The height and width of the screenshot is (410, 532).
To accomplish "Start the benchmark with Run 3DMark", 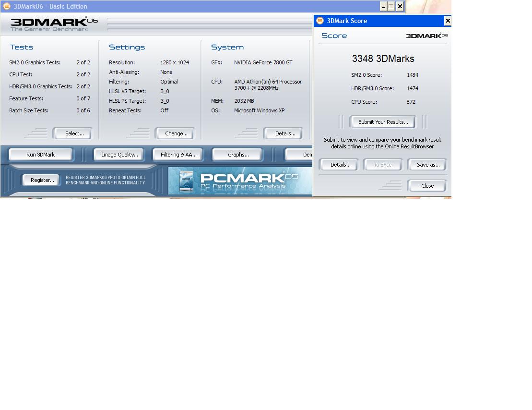I will (40, 155).
